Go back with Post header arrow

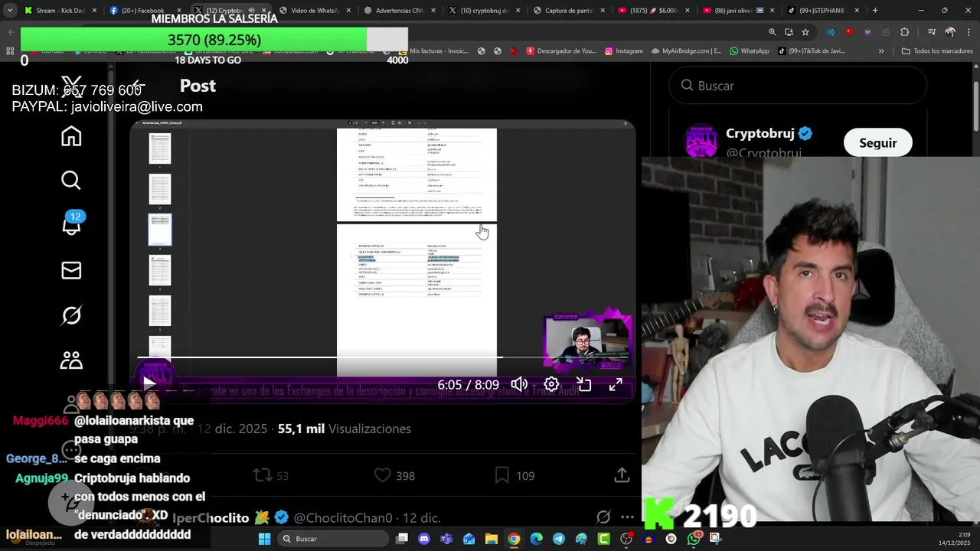138,86
